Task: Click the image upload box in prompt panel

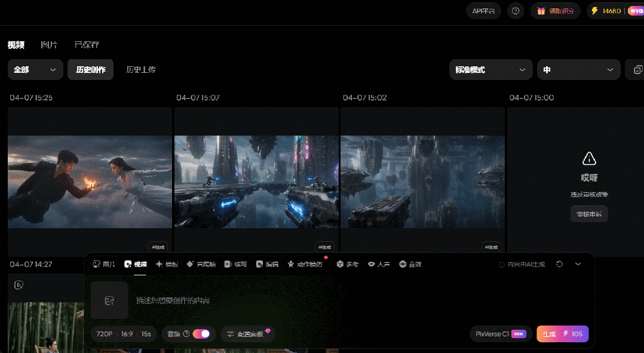Action: coord(109,300)
